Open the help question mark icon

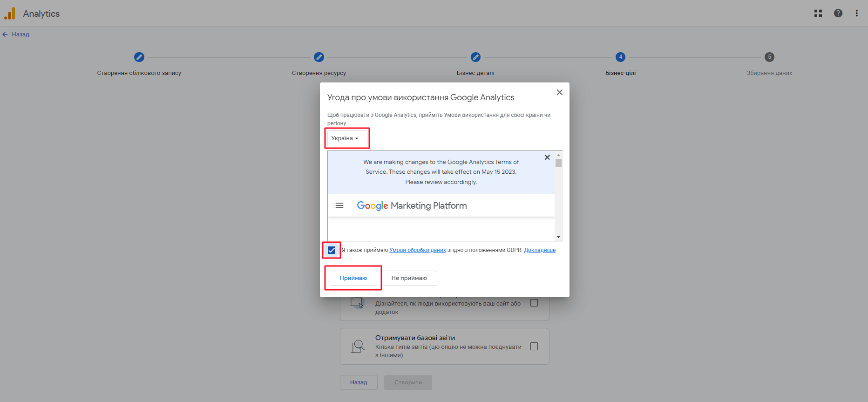[x=838, y=14]
